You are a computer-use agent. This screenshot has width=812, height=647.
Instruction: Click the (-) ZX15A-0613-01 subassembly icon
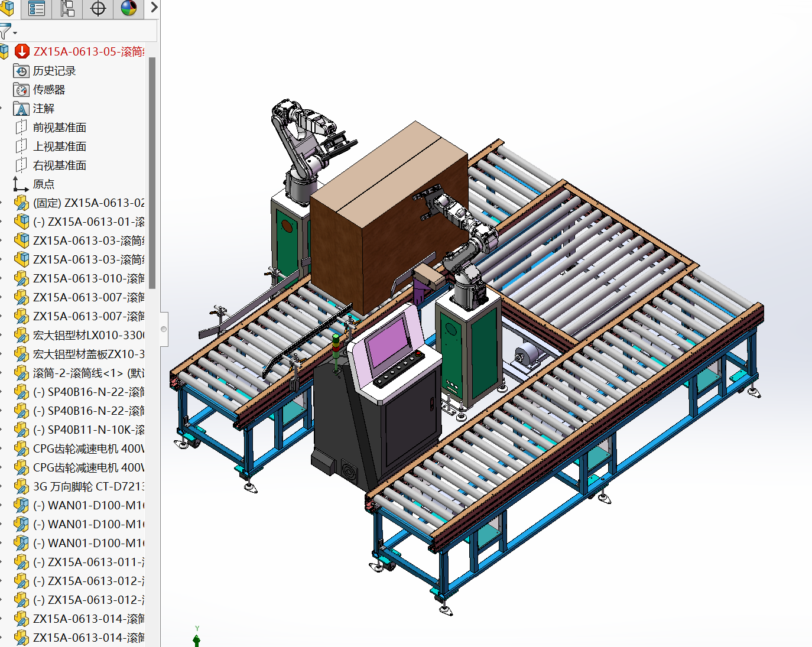click(x=21, y=222)
